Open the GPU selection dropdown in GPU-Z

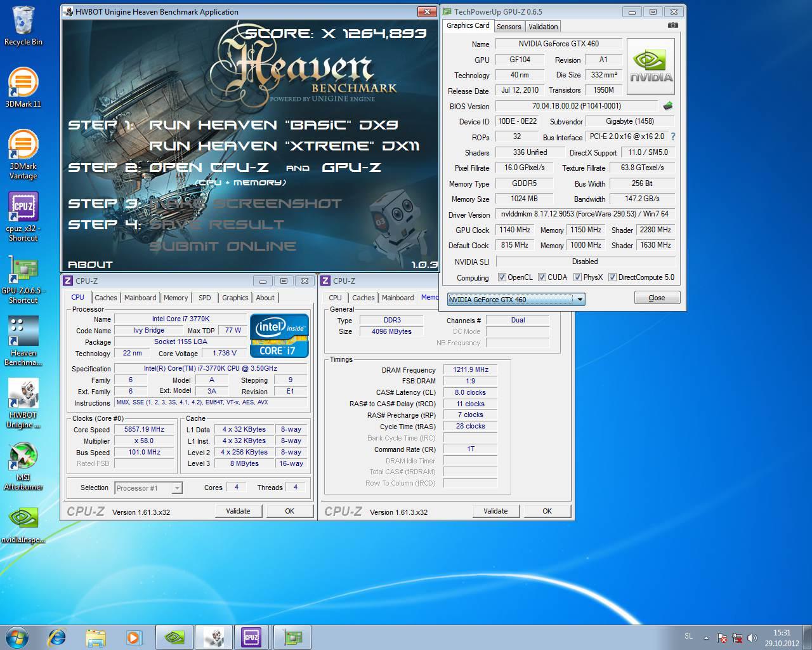(x=516, y=300)
